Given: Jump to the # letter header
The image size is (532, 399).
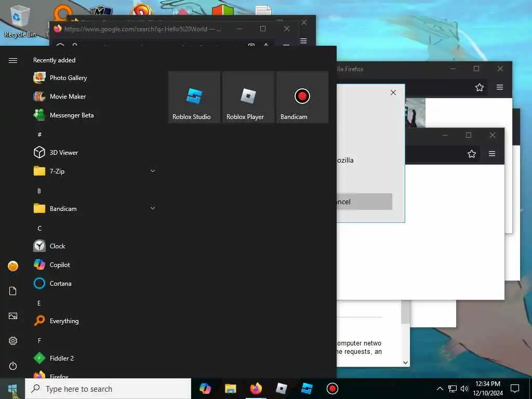Looking at the screenshot, I should (39, 135).
